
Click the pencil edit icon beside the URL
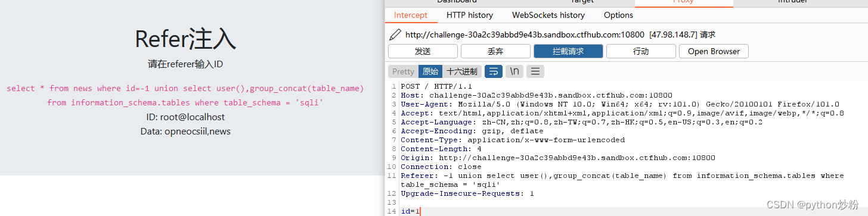click(395, 35)
